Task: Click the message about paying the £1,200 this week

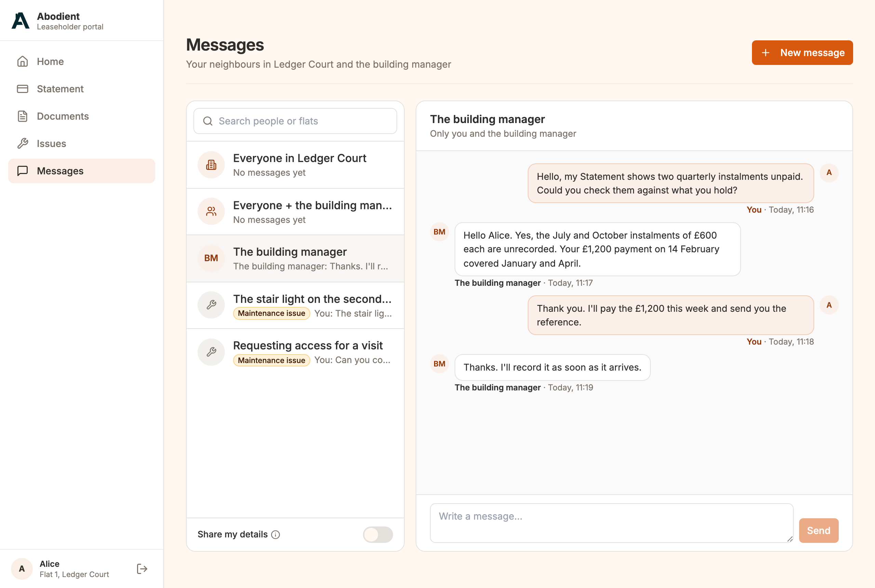Action: pos(671,315)
